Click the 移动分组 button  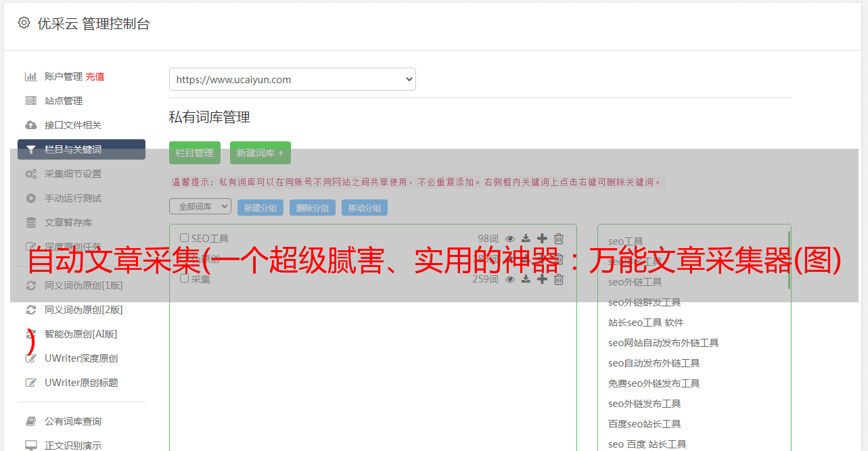[365, 208]
